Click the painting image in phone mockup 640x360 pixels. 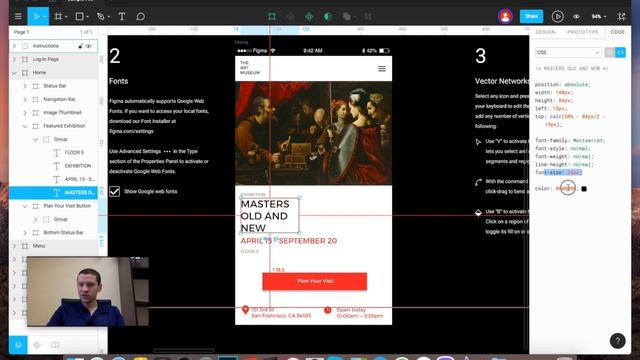pyautogui.click(x=313, y=133)
